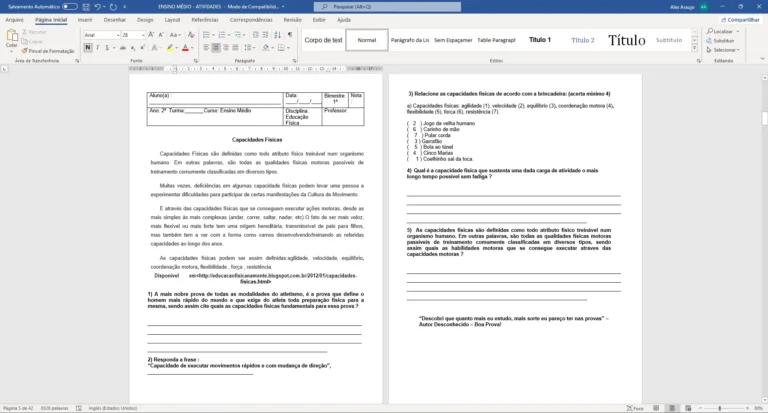The image size is (768, 413).
Task: Click the Página 5 de 42 indicator
Action: click(x=18, y=408)
